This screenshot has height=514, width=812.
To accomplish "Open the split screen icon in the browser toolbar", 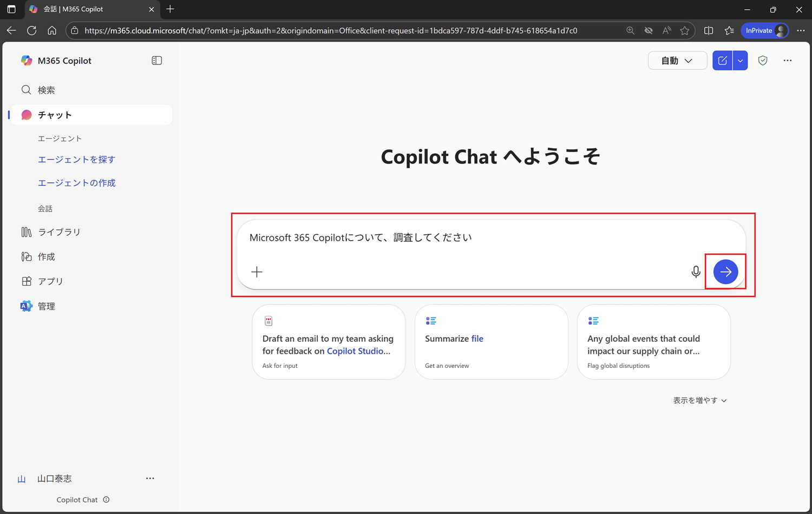I will (709, 31).
